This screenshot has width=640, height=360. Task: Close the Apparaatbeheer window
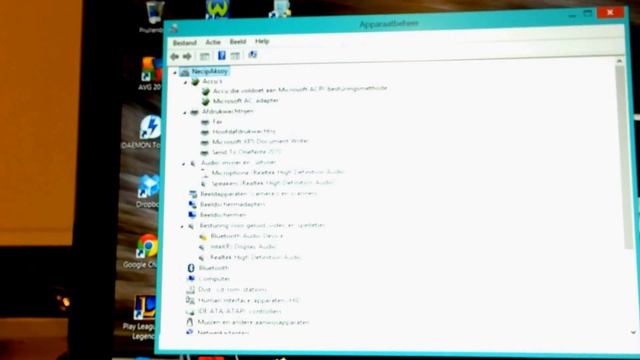[x=610, y=13]
